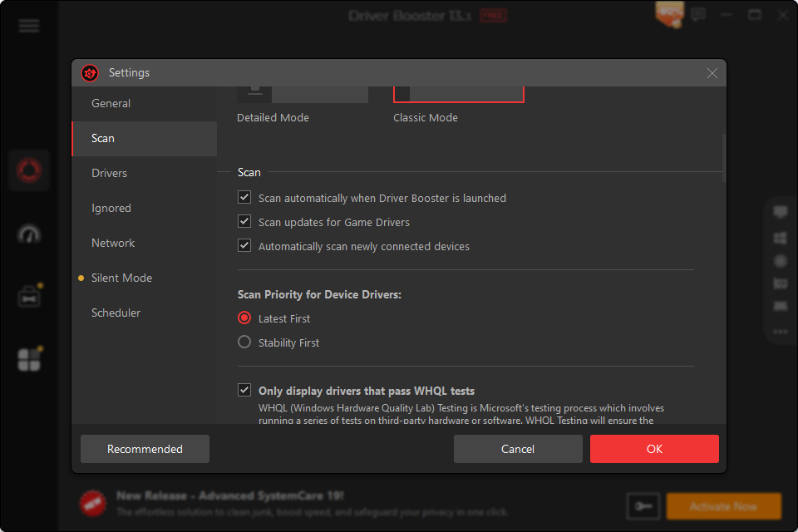Uncheck Automatically scan newly connected devices

pos(244,245)
